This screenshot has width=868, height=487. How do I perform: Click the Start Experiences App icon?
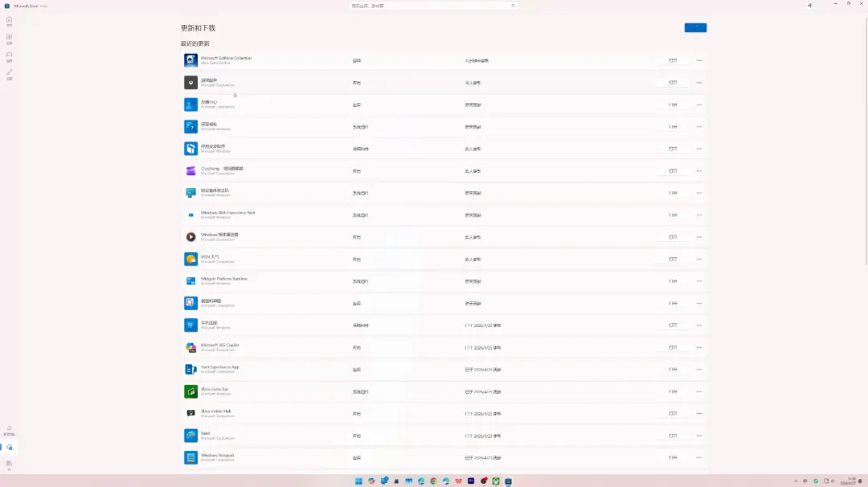tap(190, 369)
